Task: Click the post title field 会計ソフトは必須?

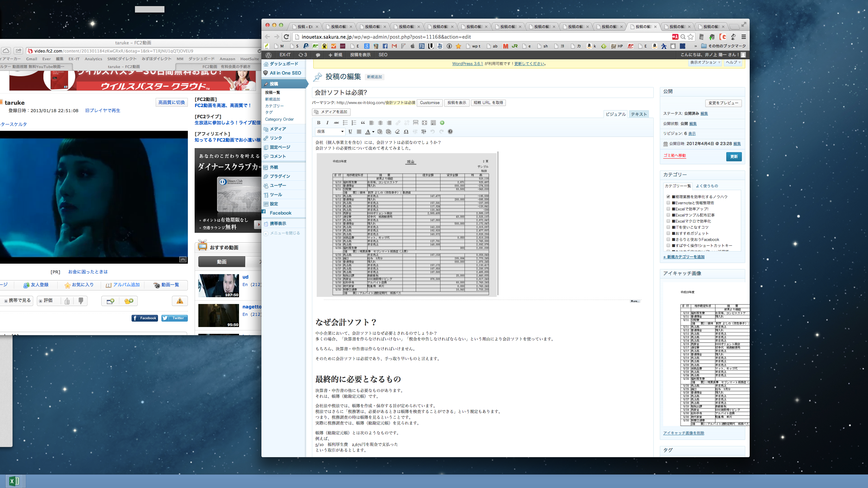Action: click(x=482, y=93)
